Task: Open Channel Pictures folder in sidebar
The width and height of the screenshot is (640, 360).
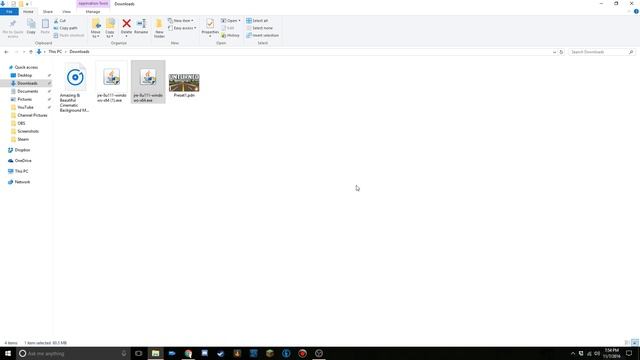Action: coord(32,116)
